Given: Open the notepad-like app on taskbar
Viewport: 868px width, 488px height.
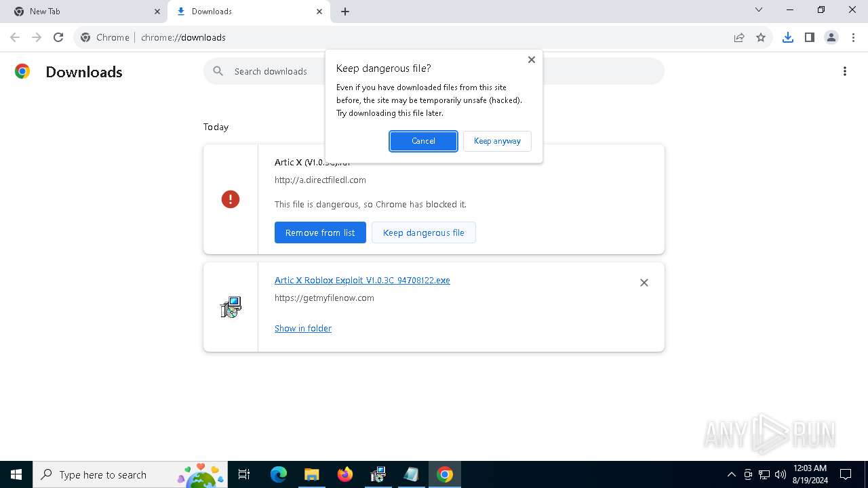Looking at the screenshot, I should (x=412, y=474).
